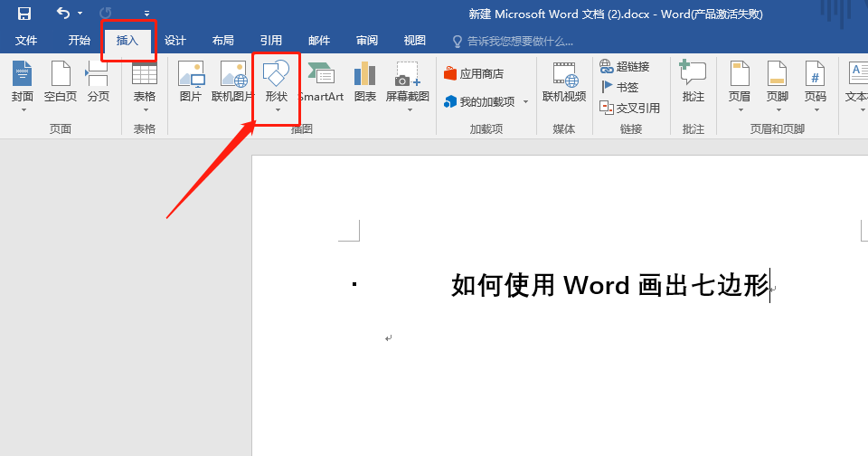Open the Undo history dropdown arrow
Viewport: 868px width, 456px height.
[x=80, y=13]
